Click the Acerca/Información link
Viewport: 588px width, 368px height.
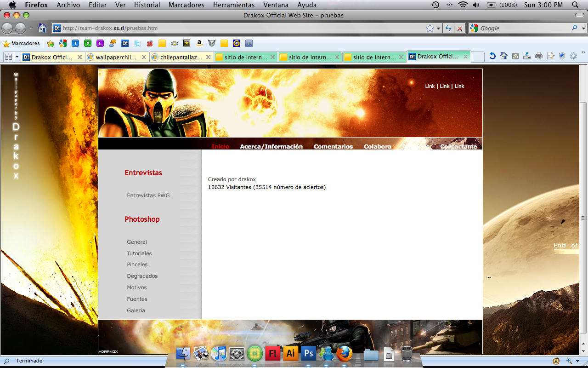(x=271, y=146)
